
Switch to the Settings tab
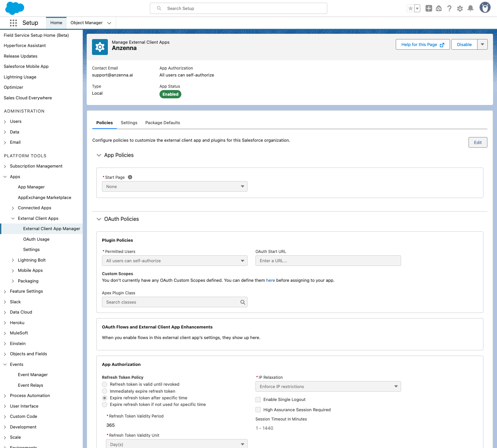[x=129, y=123]
